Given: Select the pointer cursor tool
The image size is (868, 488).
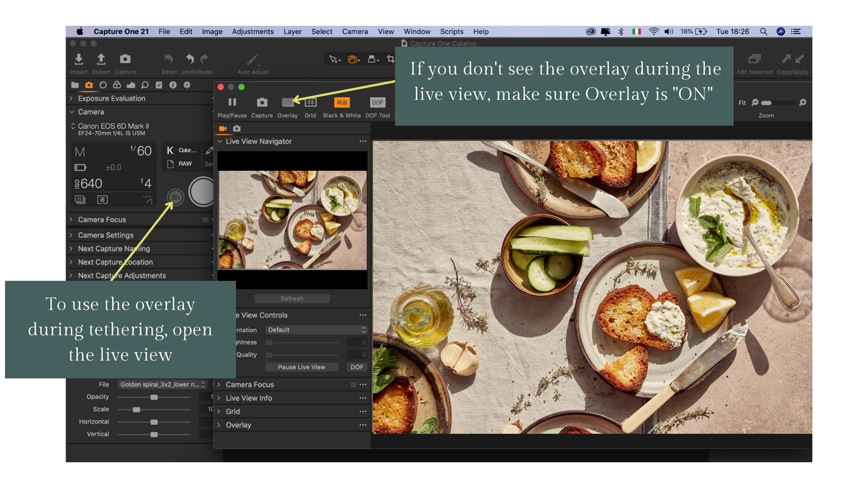Looking at the screenshot, I should tap(335, 59).
